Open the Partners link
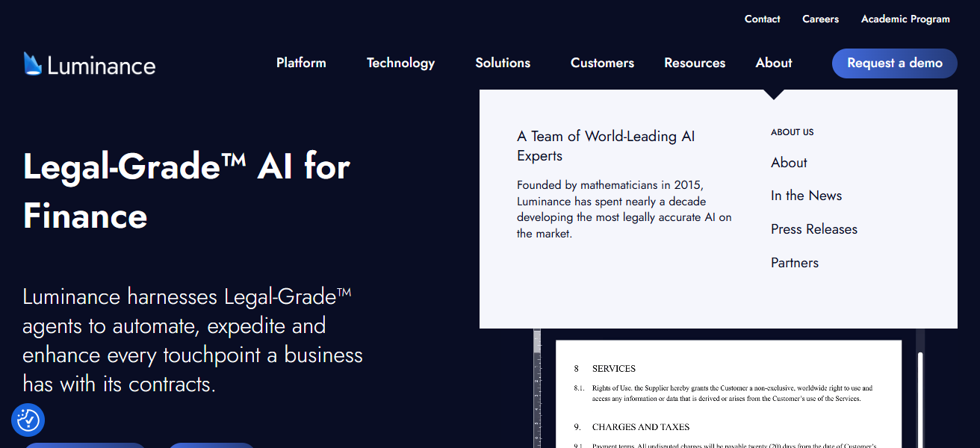This screenshot has width=980, height=448. [x=795, y=263]
